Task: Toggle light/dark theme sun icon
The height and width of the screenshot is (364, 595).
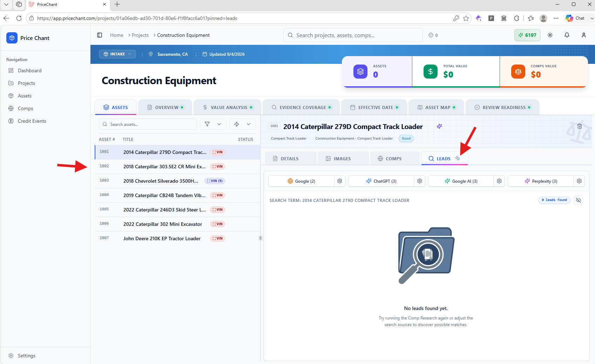Action: (x=550, y=35)
